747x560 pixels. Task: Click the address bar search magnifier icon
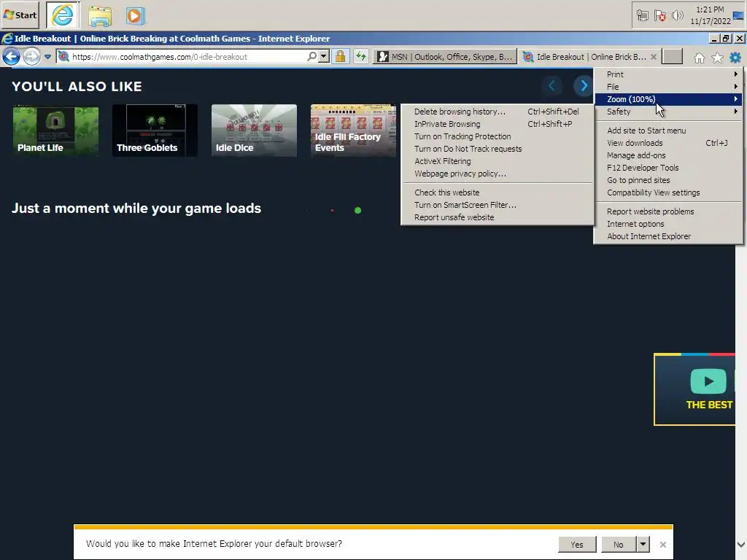pos(311,57)
